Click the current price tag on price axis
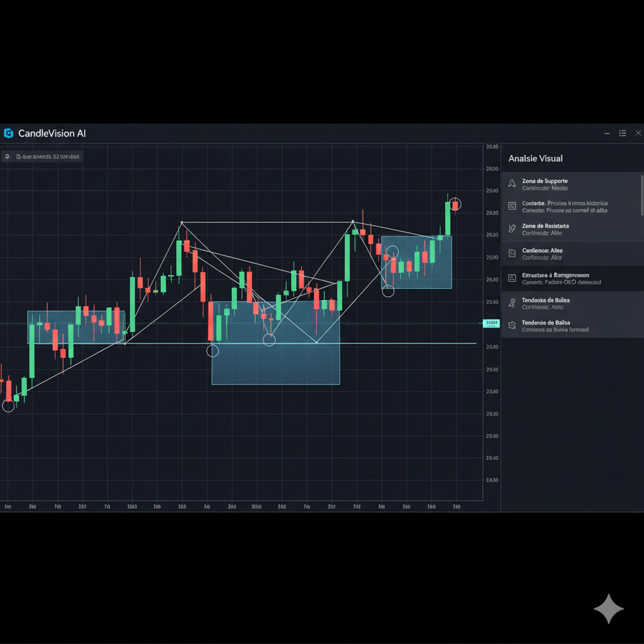Viewport: 644px width, 644px height. pos(491,323)
